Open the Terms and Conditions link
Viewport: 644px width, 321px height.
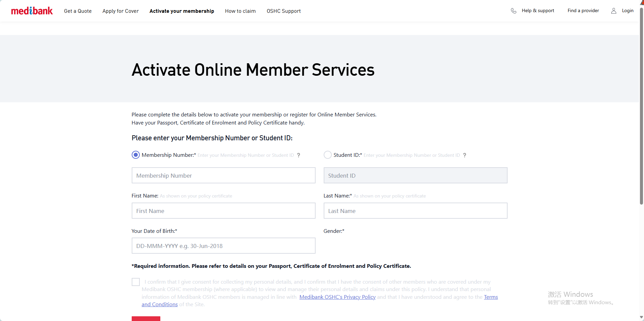490,297
